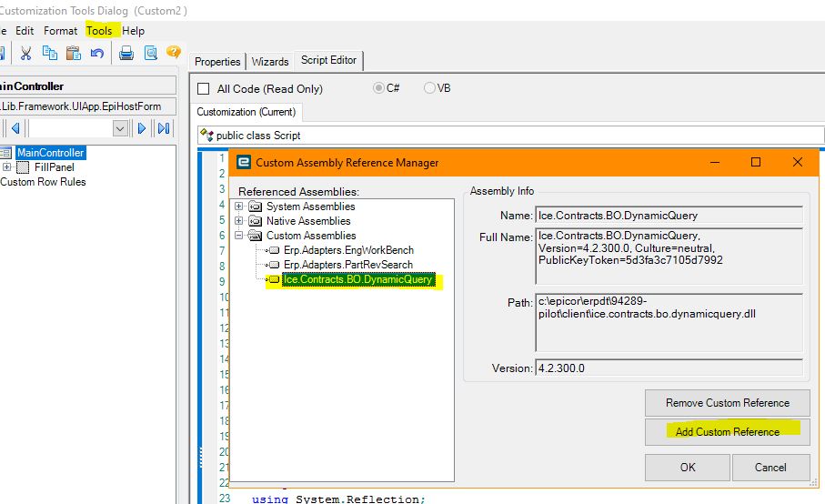Go to last record navigation arrow
Screen dimensions: 825x504
[164, 128]
